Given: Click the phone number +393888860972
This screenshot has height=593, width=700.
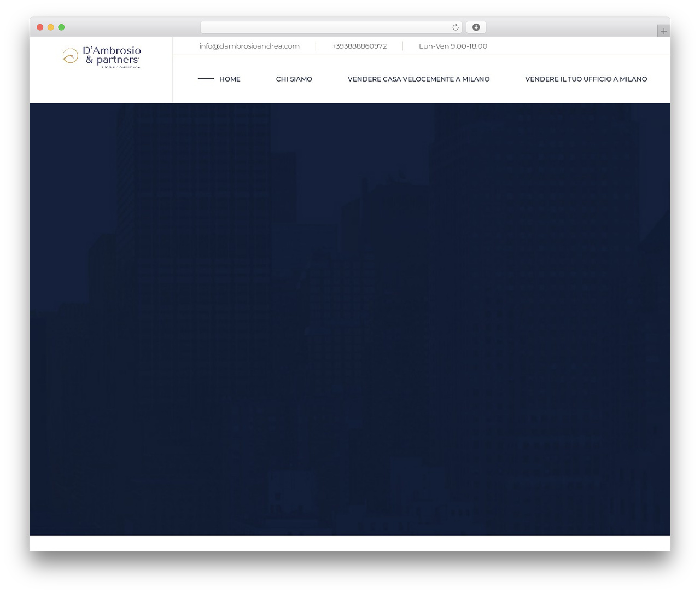Looking at the screenshot, I should tap(359, 46).
